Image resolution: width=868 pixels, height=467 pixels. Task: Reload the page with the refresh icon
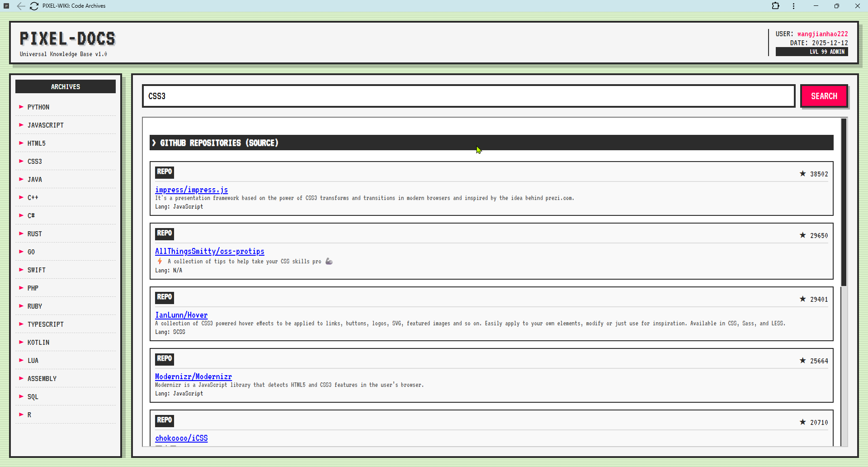point(34,6)
